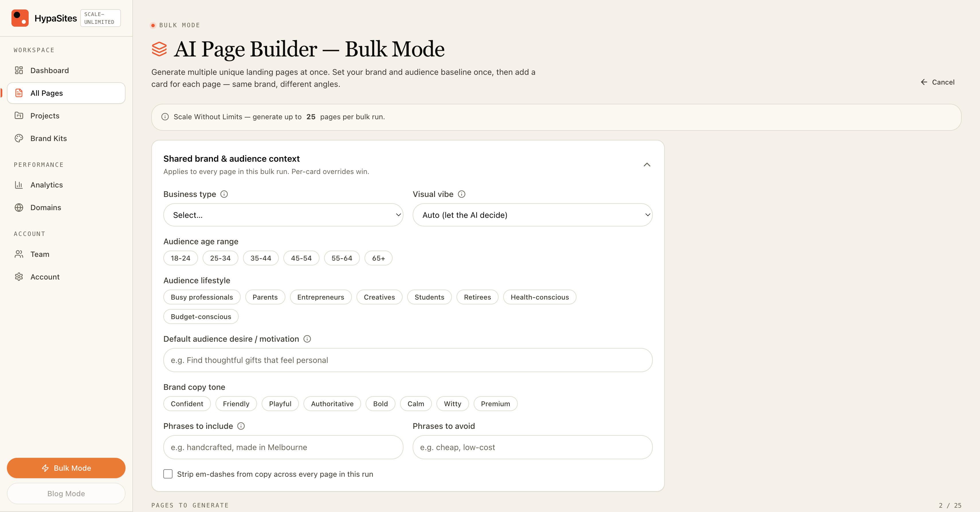Click the All Pages document icon
The image size is (980, 512).
[19, 93]
